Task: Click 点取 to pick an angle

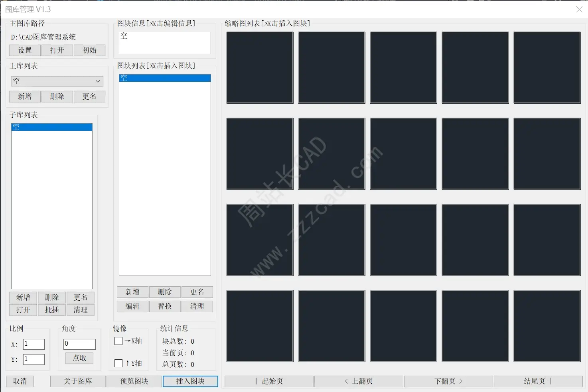Action: click(79, 358)
